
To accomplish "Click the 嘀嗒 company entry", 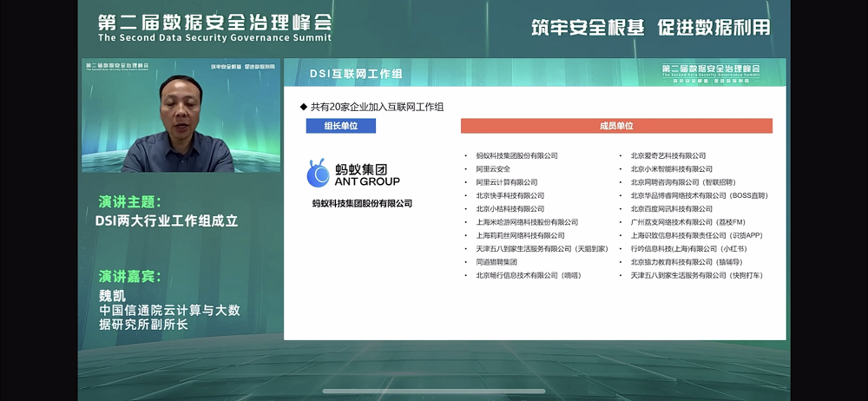I will tap(529, 275).
